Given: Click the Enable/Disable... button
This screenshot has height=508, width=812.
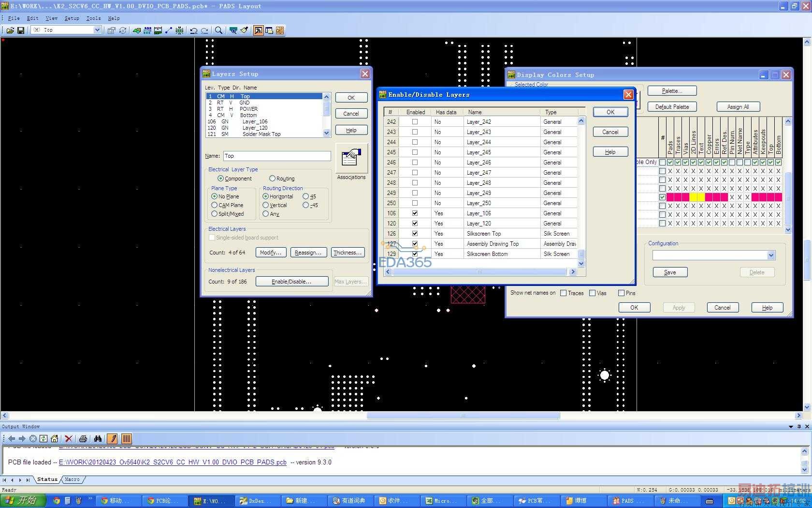Looking at the screenshot, I should [x=291, y=282].
